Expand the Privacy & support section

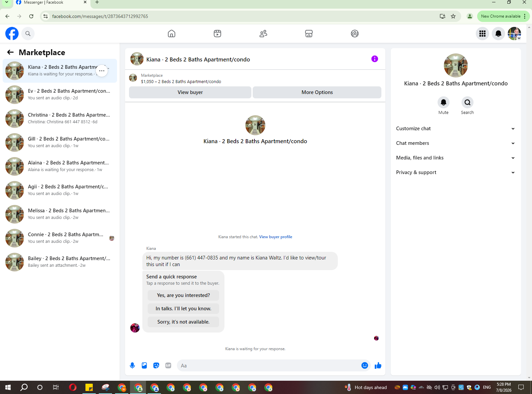456,172
